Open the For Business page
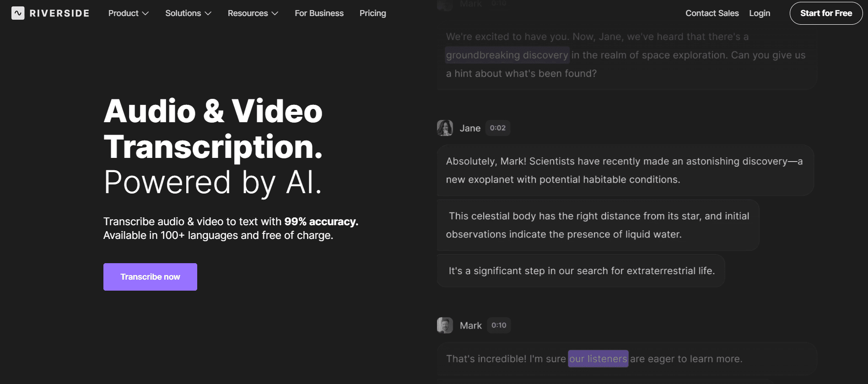The height and width of the screenshot is (384, 868). [x=319, y=13]
